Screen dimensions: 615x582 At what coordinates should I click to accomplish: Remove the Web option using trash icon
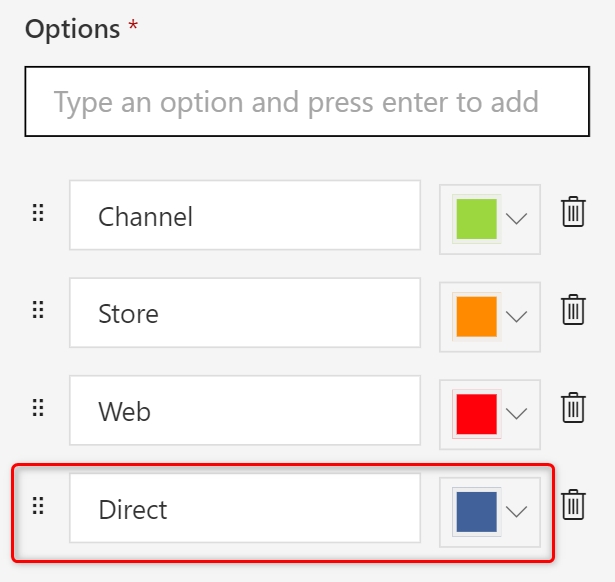coord(573,407)
